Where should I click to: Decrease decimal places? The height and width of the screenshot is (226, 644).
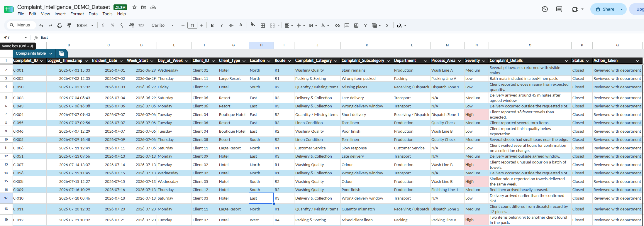coord(122,26)
